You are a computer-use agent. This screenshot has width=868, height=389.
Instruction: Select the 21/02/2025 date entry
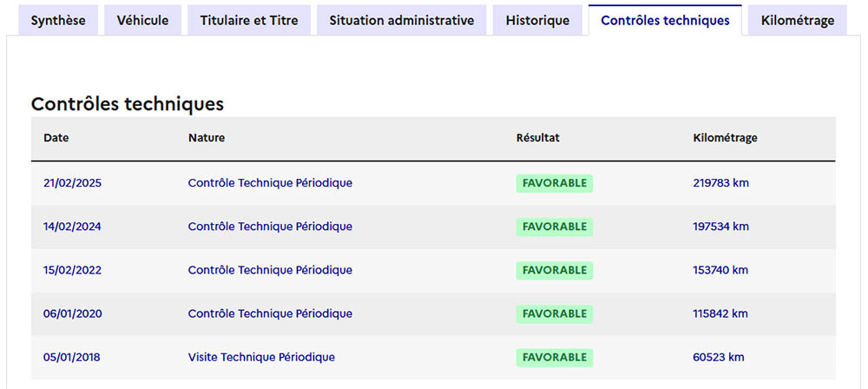(73, 183)
